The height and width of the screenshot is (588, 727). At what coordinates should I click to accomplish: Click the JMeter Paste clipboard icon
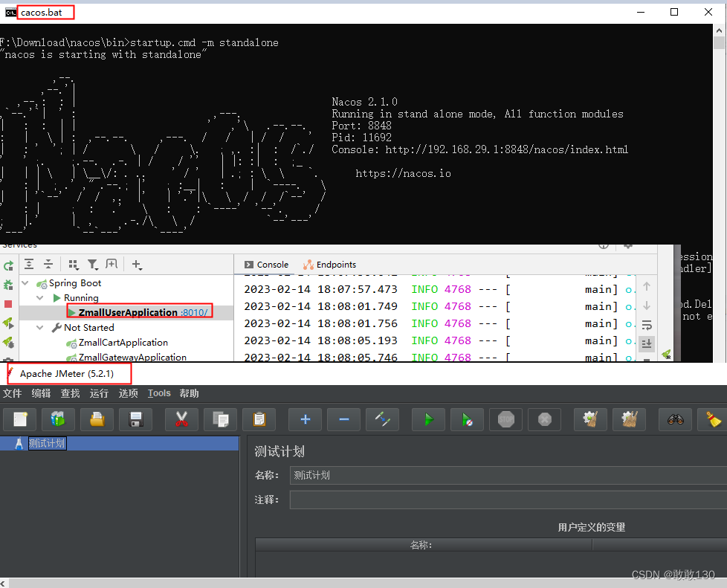(259, 420)
